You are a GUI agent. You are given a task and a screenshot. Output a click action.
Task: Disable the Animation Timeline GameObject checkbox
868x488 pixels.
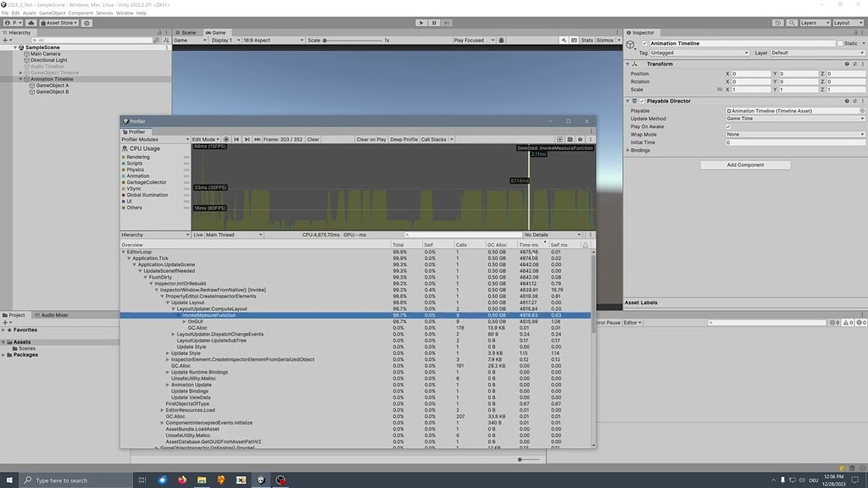pyautogui.click(x=644, y=43)
